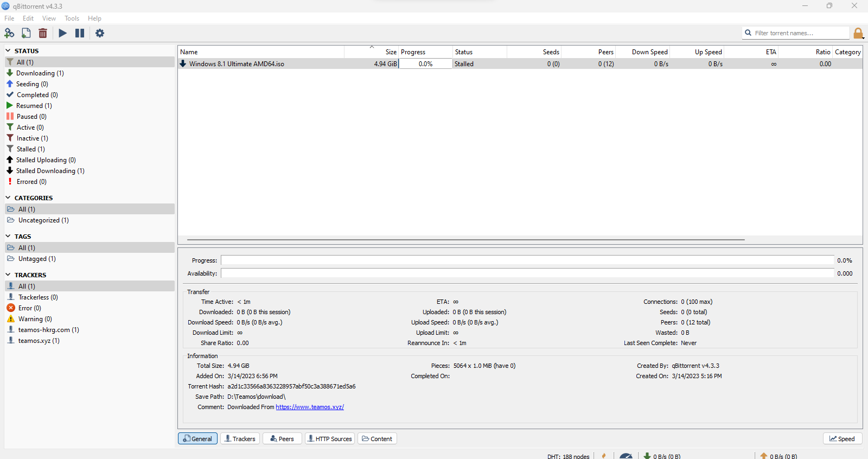
Task: Sort by the Progress column header
Action: pos(426,52)
